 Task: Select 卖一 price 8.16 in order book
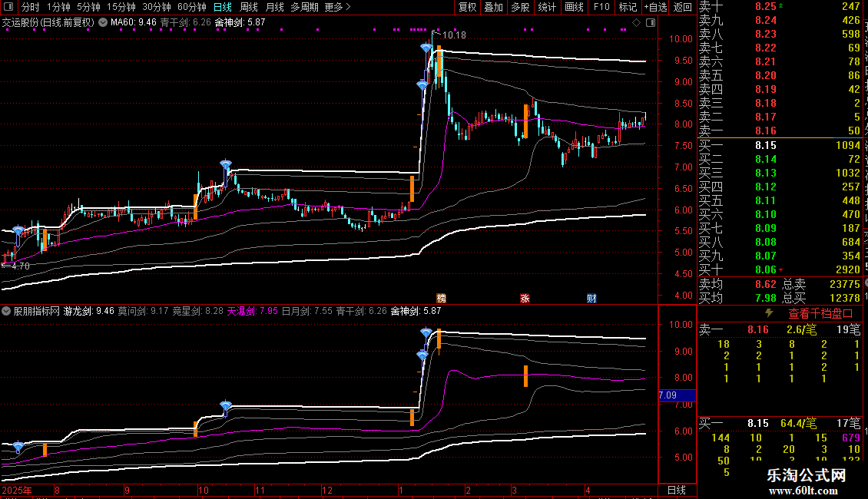766,131
